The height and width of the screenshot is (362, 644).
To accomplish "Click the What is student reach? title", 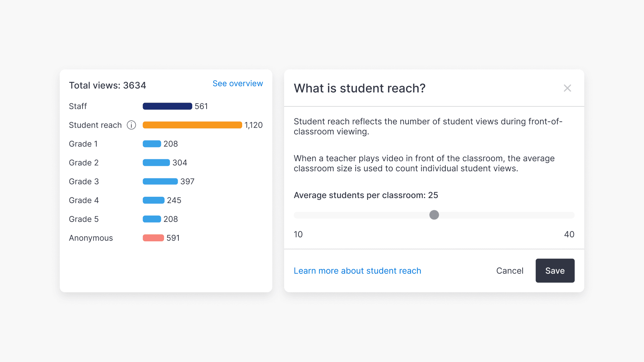I will [x=360, y=88].
